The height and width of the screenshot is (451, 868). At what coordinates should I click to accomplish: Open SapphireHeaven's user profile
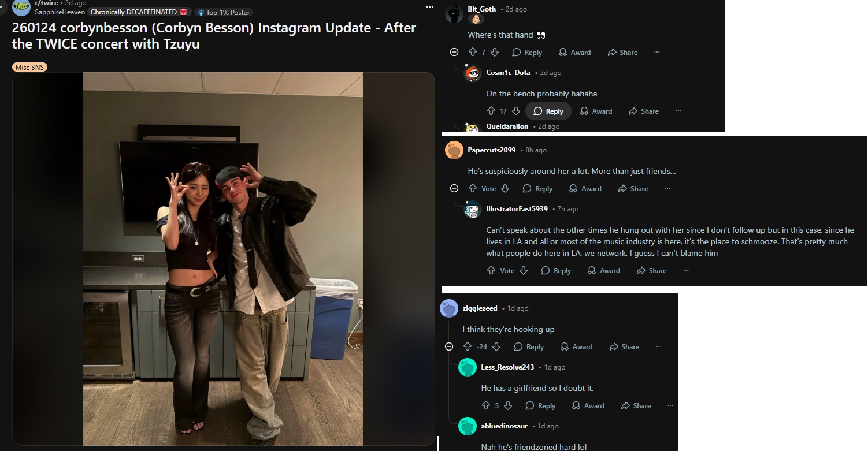(x=60, y=12)
